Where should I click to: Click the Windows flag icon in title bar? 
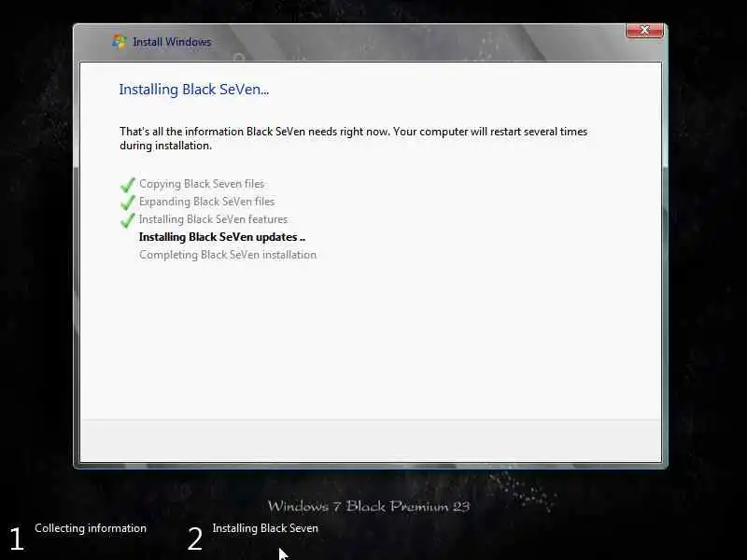pyautogui.click(x=120, y=41)
